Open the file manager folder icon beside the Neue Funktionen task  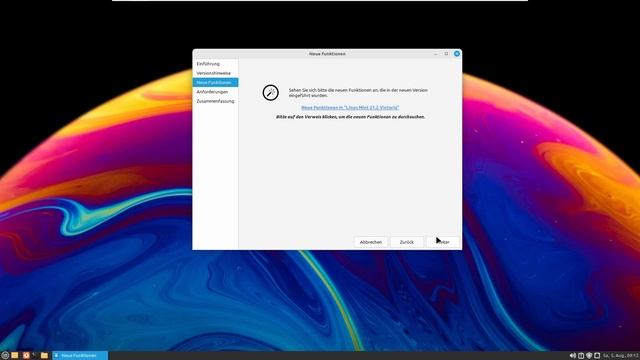point(44,356)
